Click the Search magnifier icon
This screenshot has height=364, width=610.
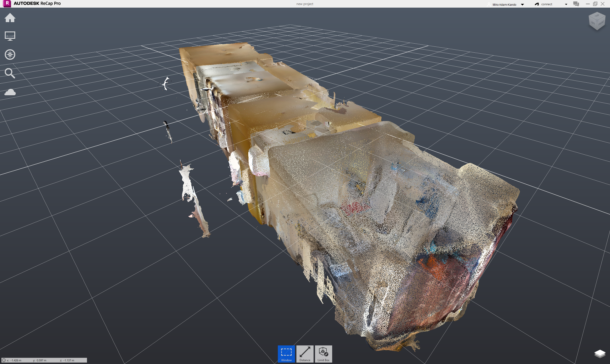pyautogui.click(x=10, y=73)
